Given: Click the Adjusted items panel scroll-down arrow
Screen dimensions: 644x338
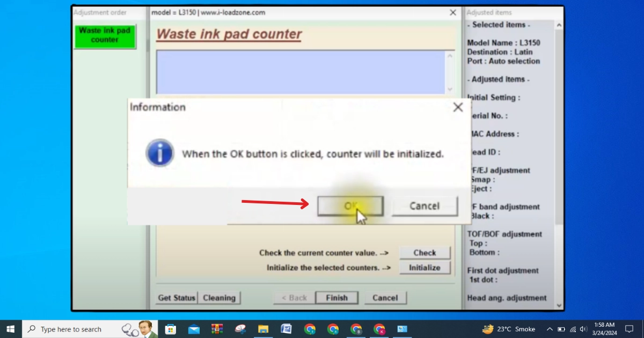Looking at the screenshot, I should pos(559,305).
